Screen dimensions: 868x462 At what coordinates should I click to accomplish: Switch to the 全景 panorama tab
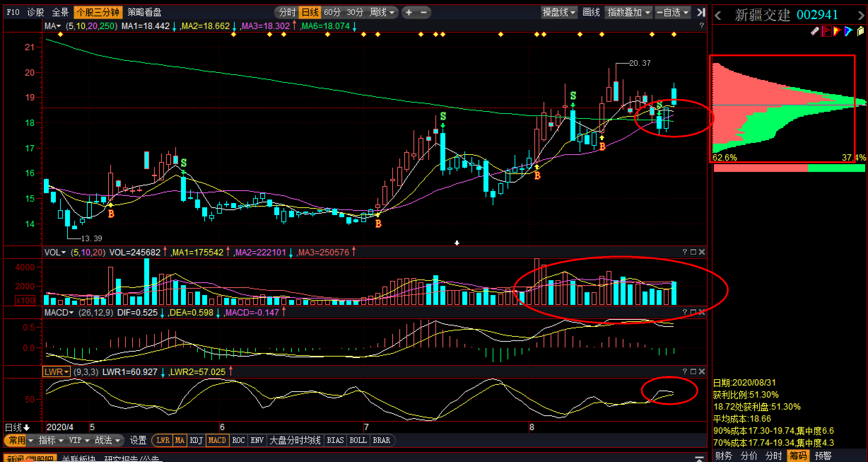(60, 12)
